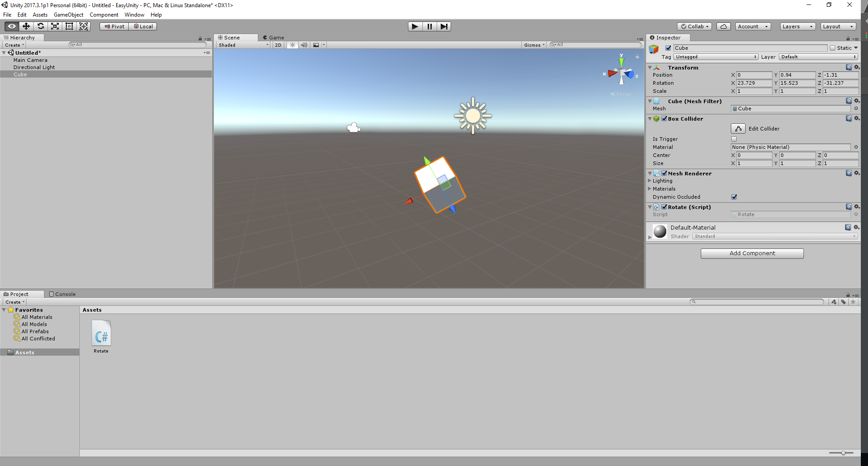The height and width of the screenshot is (466, 868).
Task: Select the Rotate tool in the toolbar
Action: coord(41,26)
